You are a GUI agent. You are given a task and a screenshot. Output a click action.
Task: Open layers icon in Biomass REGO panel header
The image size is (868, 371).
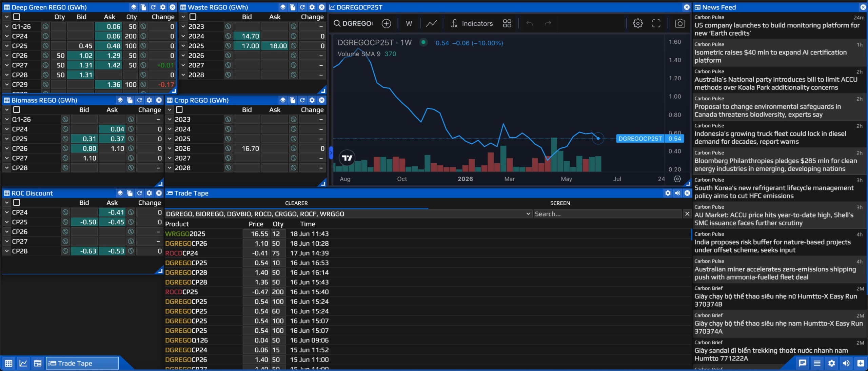point(120,100)
